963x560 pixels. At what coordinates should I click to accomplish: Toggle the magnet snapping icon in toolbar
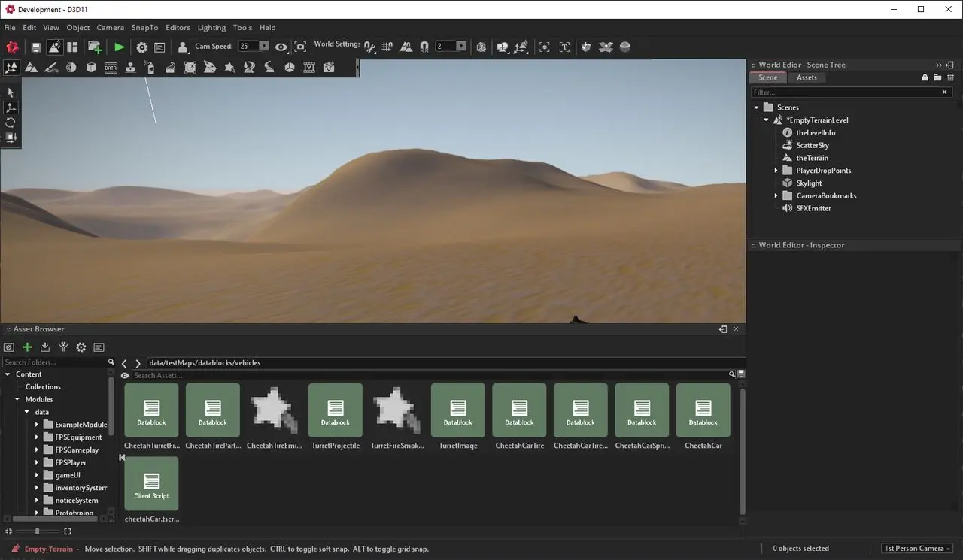[x=424, y=47]
